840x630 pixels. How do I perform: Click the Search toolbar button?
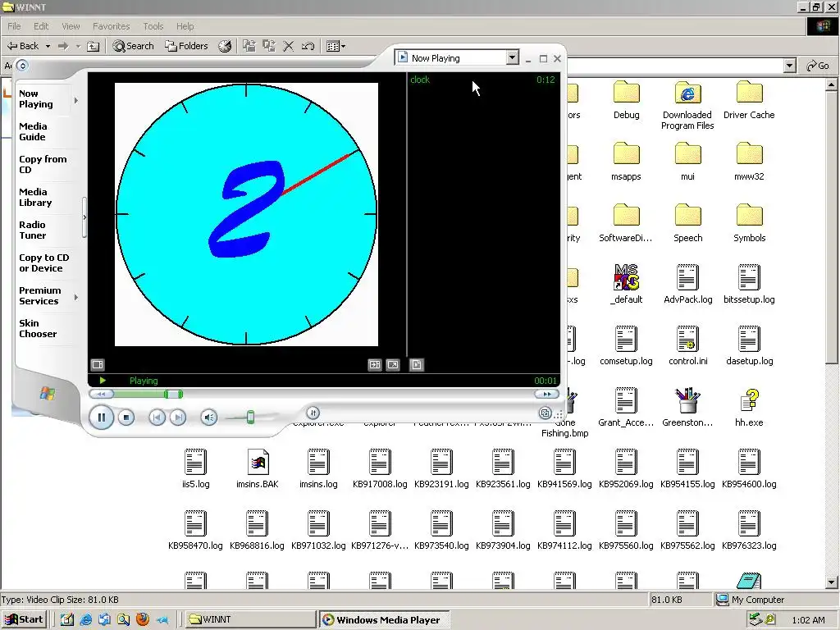coord(133,46)
